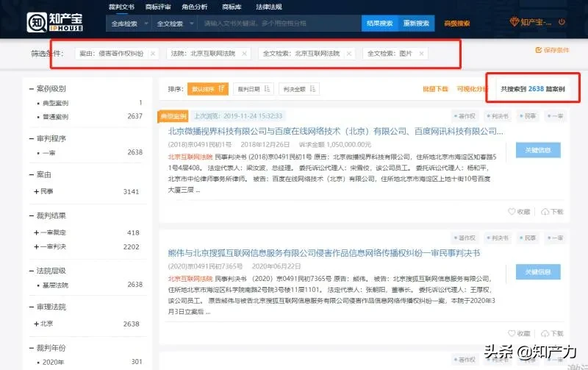Go to the 商标库 tab
The image size is (588, 370).
(232, 7)
